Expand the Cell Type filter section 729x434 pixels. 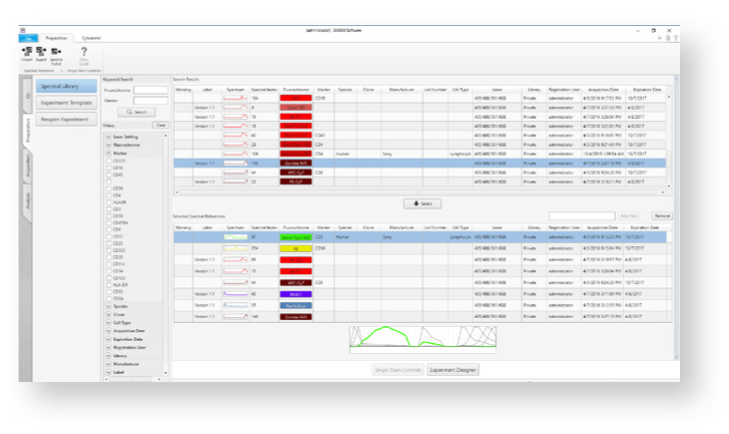point(107,322)
